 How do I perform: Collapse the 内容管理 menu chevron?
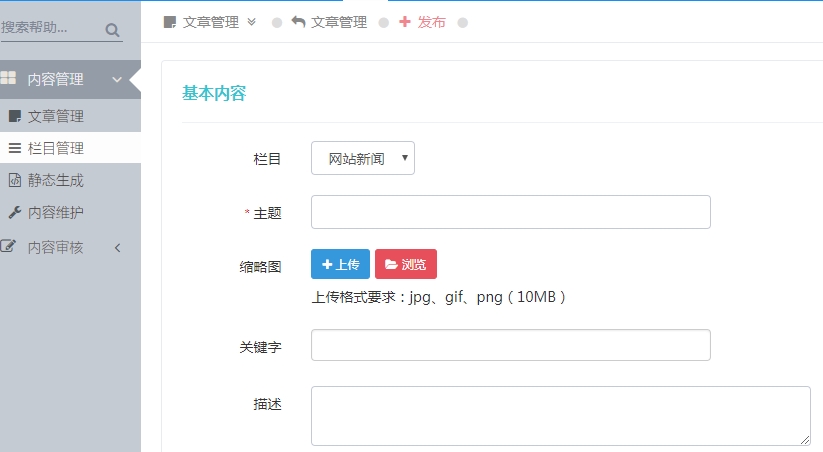(117, 80)
